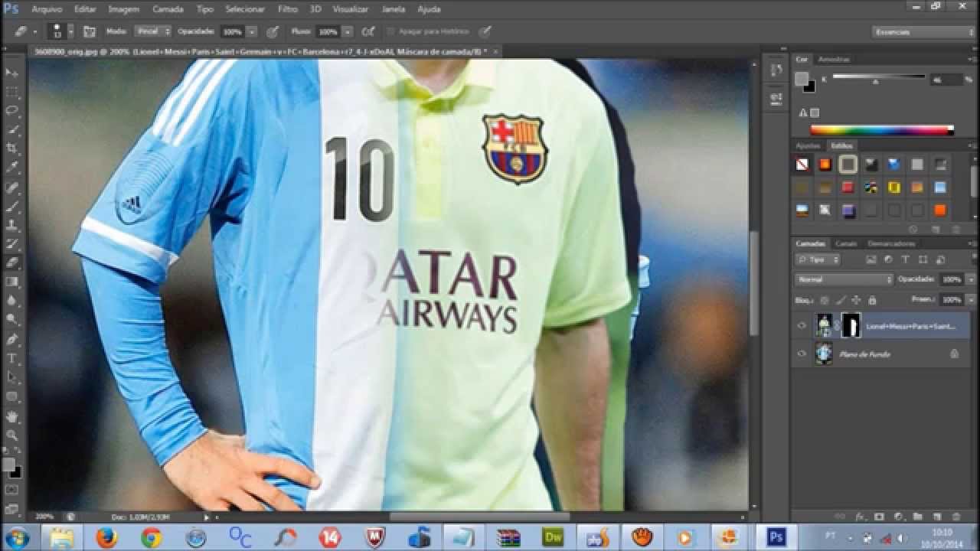The height and width of the screenshot is (551, 980).
Task: Select the Dodge tool
Action: pos(12,320)
